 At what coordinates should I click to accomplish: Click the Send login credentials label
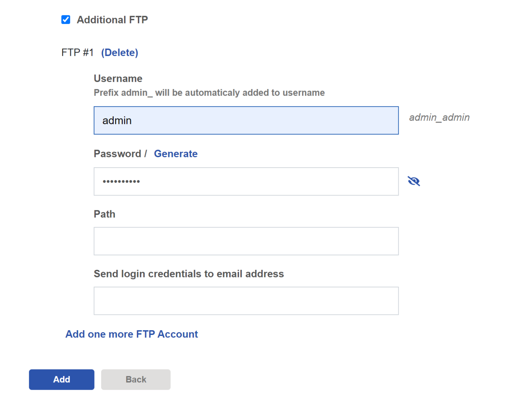point(189,274)
